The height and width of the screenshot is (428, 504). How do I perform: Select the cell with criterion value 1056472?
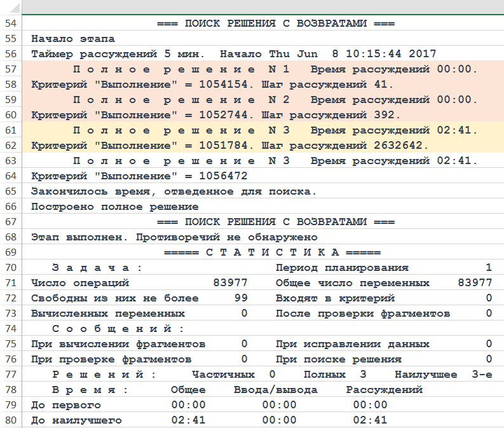click(139, 176)
